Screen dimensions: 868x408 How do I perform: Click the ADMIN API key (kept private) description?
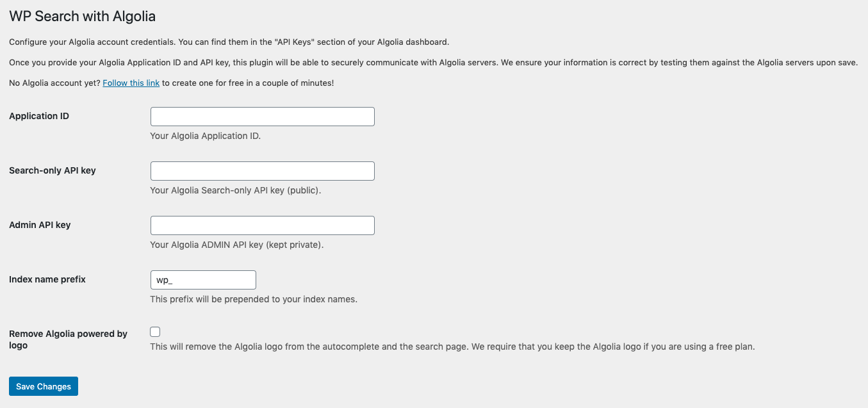point(236,245)
